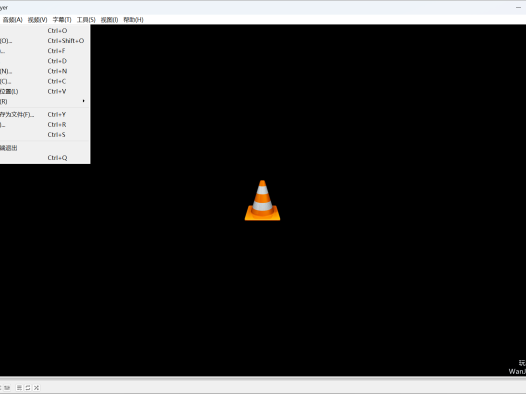
Task: Select the Ctrl+D open disc entry
Action: [x=45, y=61]
